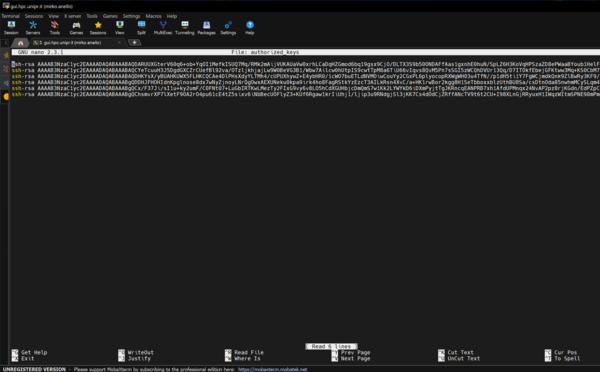Screen dimensions: 600x372
Task: Launch the Games toolbar icon
Action: click(76, 28)
